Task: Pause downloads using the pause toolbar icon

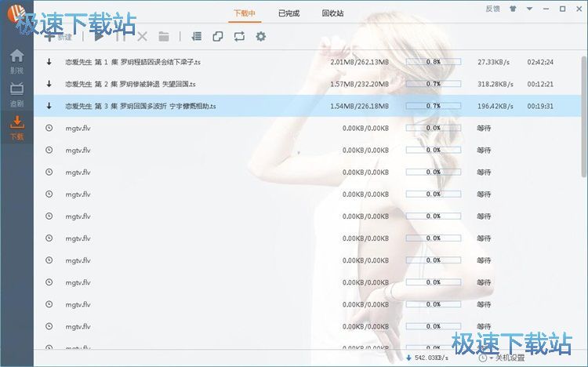Action: click(121, 36)
